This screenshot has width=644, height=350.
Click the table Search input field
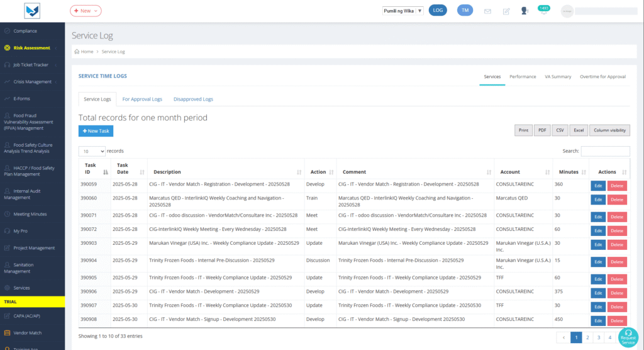click(x=606, y=151)
